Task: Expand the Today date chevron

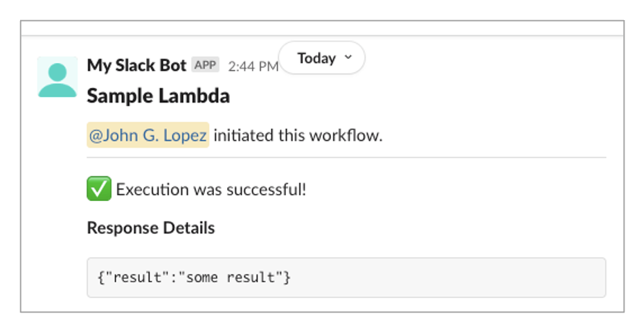Action: [x=348, y=58]
